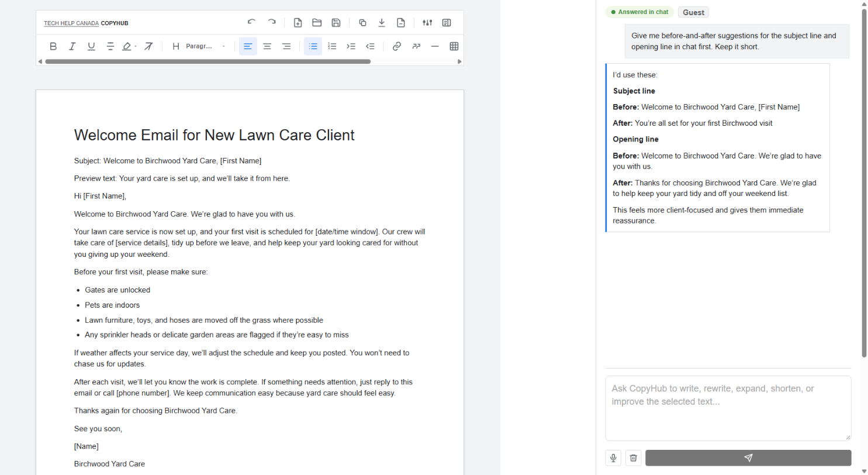868x475 pixels.
Task: Turn off left alignment
Action: coord(248,46)
